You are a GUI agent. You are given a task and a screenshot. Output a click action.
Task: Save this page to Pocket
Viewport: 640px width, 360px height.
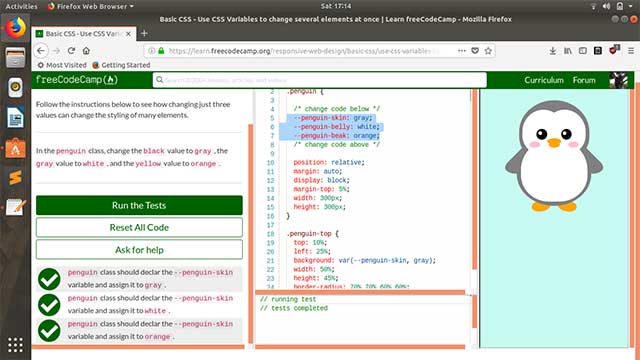coord(475,51)
